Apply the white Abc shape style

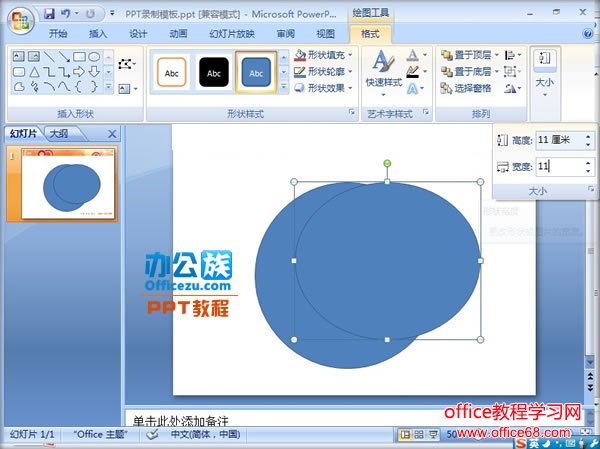click(171, 72)
